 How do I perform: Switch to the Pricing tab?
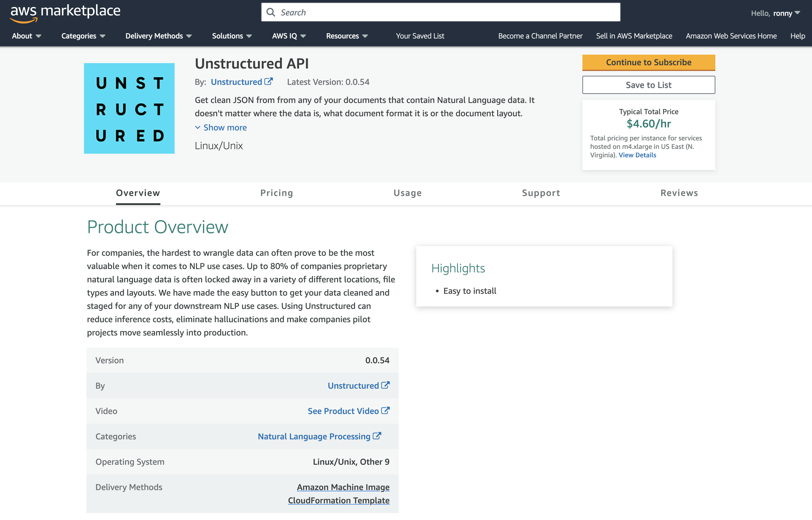coord(276,193)
